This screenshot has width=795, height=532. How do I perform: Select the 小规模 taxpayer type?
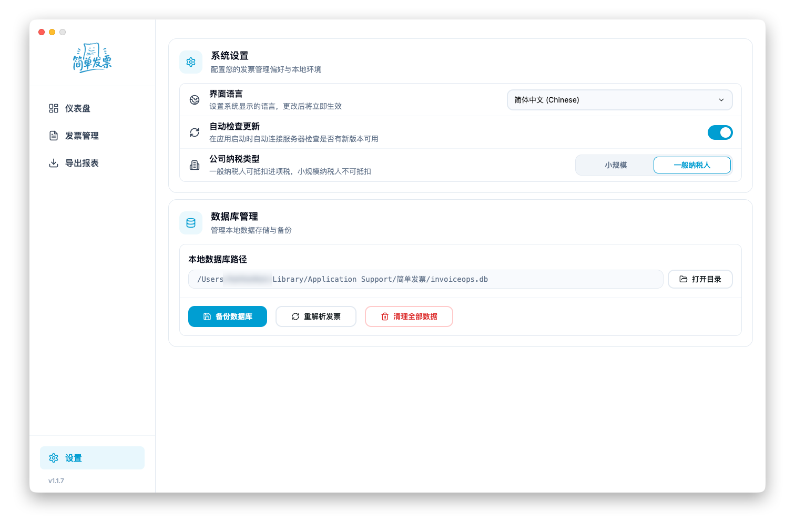click(x=615, y=165)
